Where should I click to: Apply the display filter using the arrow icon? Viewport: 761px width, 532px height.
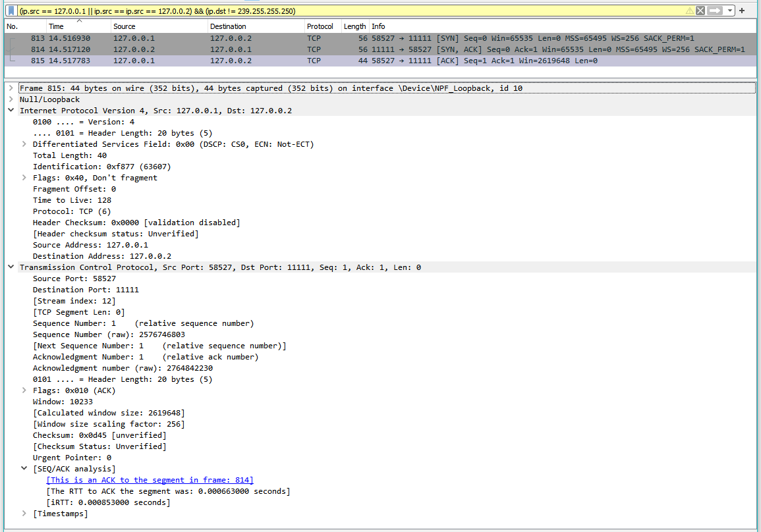click(714, 10)
